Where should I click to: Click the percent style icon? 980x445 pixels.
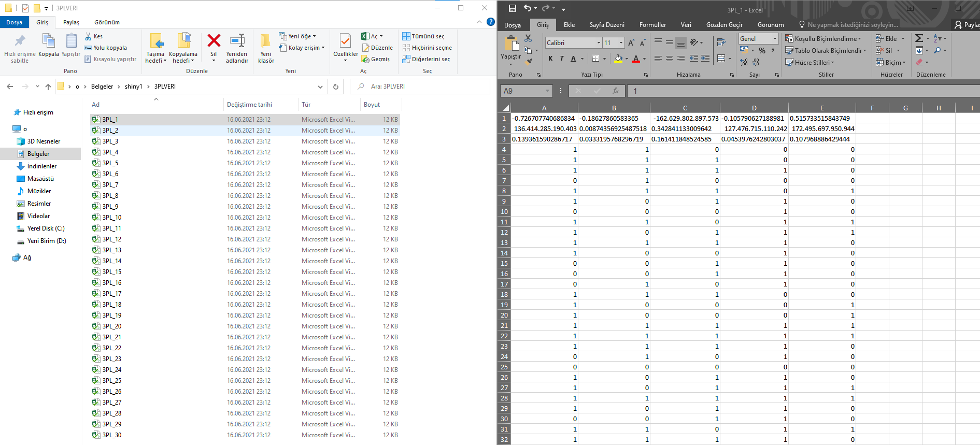[x=762, y=51]
